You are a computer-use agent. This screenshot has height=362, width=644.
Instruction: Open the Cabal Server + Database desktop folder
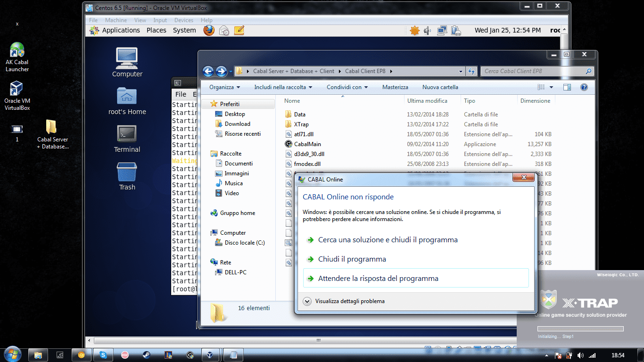tap(52, 134)
